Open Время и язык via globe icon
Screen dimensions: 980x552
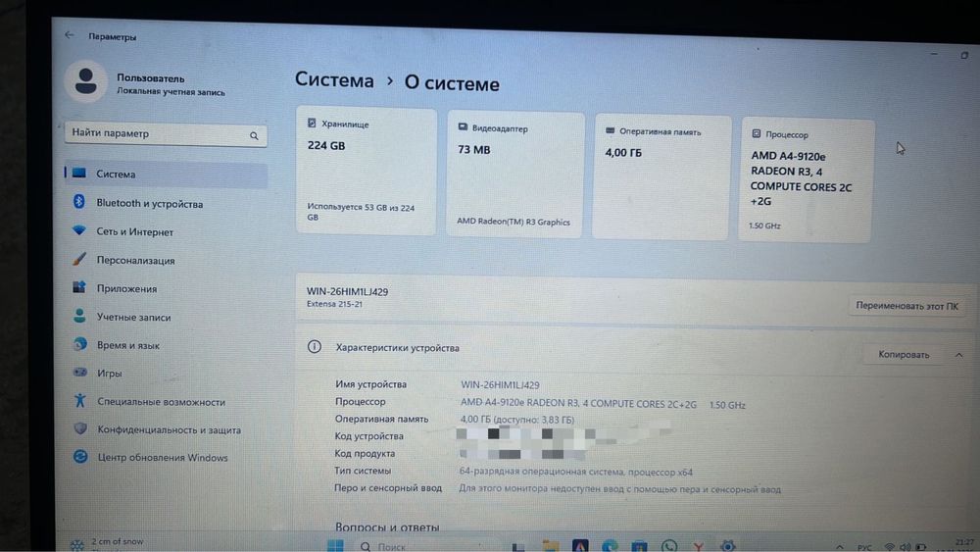tap(80, 344)
